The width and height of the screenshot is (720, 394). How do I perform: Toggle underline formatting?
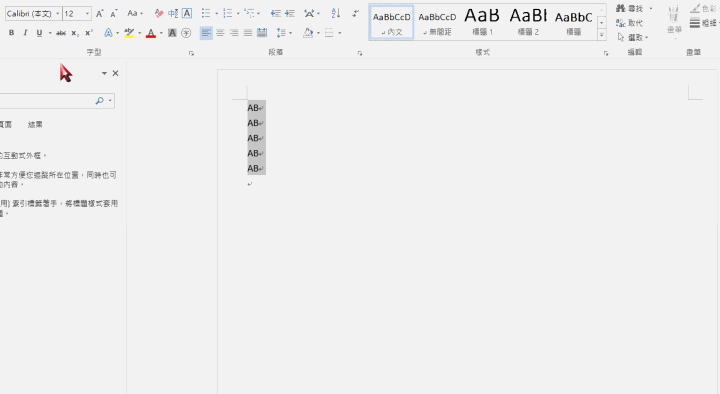pyautogui.click(x=39, y=33)
